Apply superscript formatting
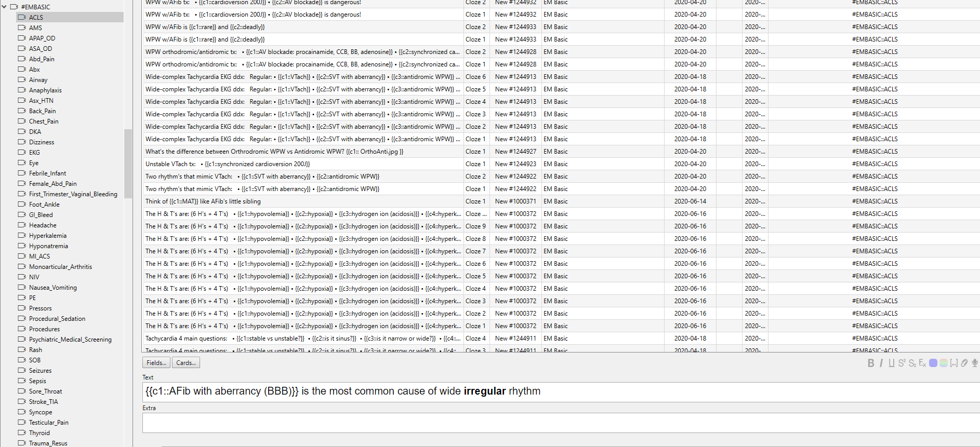The image size is (980, 447). [x=902, y=363]
